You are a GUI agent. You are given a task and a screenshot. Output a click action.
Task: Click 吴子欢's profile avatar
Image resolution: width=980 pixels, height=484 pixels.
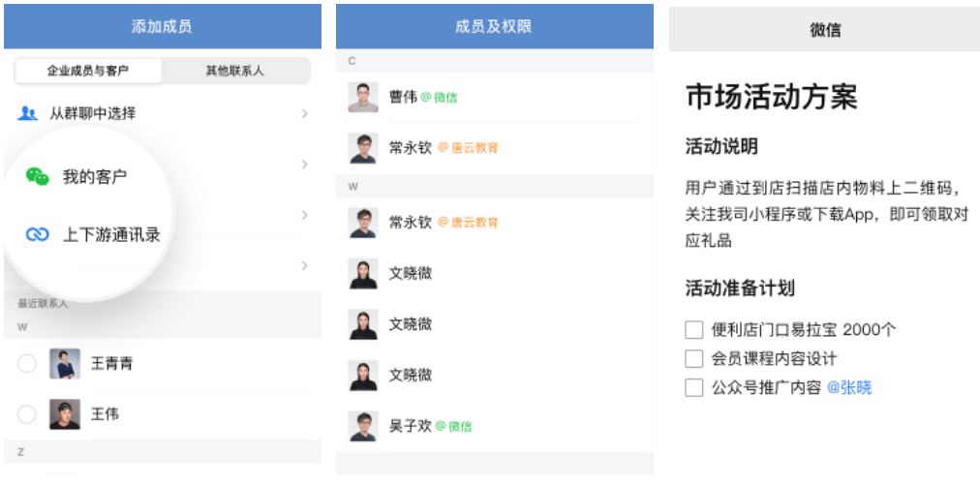pyautogui.click(x=363, y=426)
